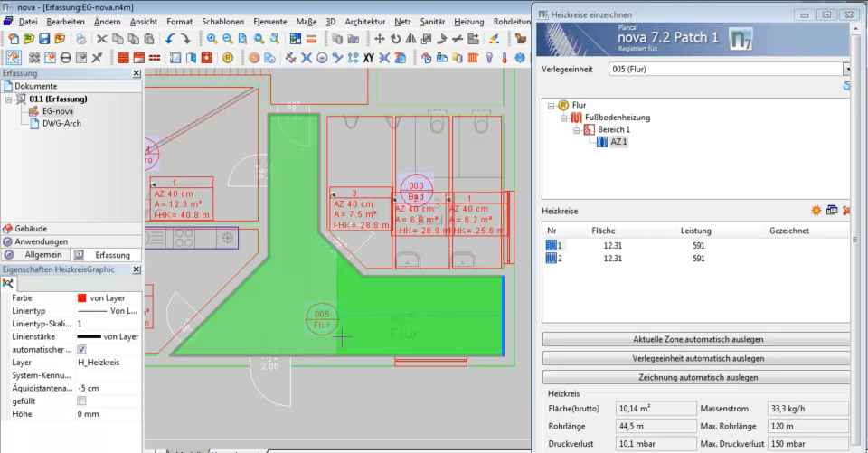Click the Paintbrush format icon
Viewport: 868px width, 453px height.
point(494,39)
